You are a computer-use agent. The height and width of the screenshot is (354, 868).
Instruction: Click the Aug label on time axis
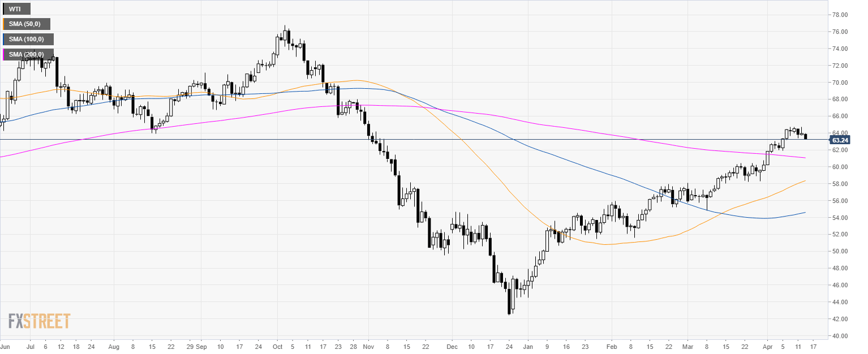(114, 346)
